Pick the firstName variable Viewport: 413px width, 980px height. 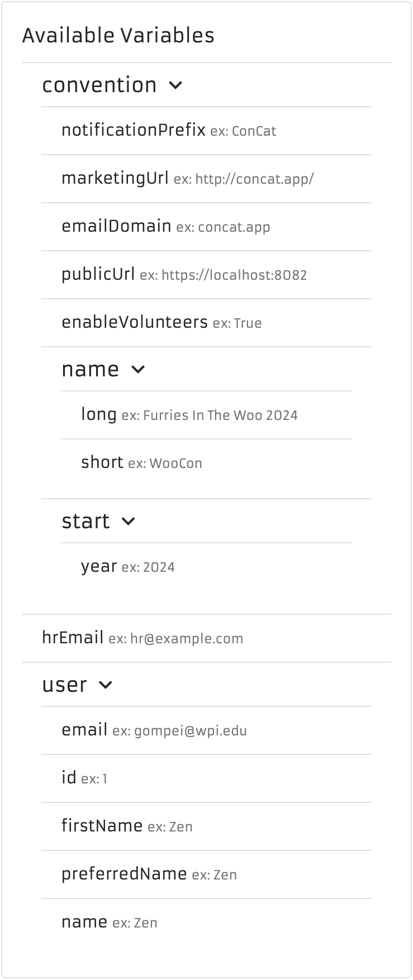pos(102,826)
